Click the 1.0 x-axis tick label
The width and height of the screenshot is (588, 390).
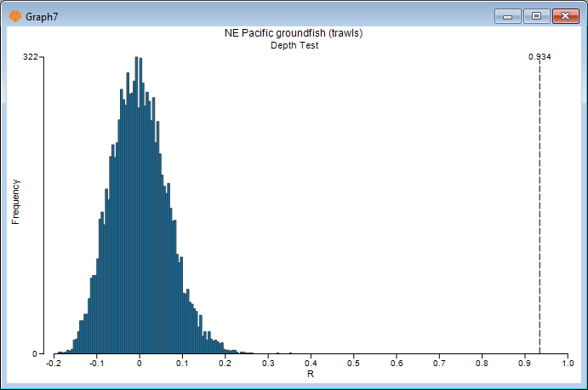point(568,364)
